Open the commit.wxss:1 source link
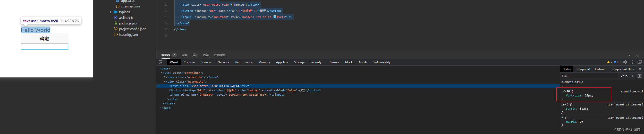Image resolution: width=644 pixels, height=134 pixels. pos(632,91)
